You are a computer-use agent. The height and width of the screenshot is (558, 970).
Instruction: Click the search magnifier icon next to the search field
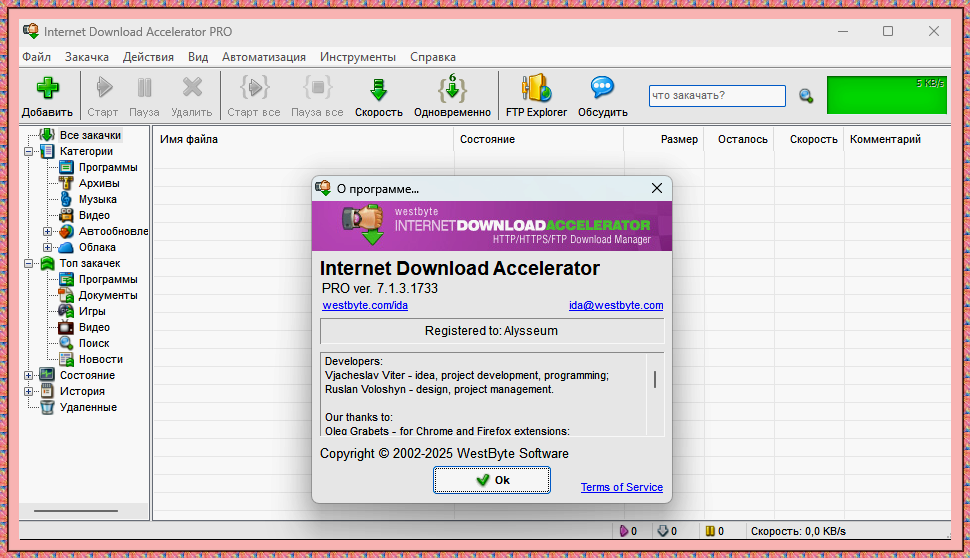(x=805, y=96)
